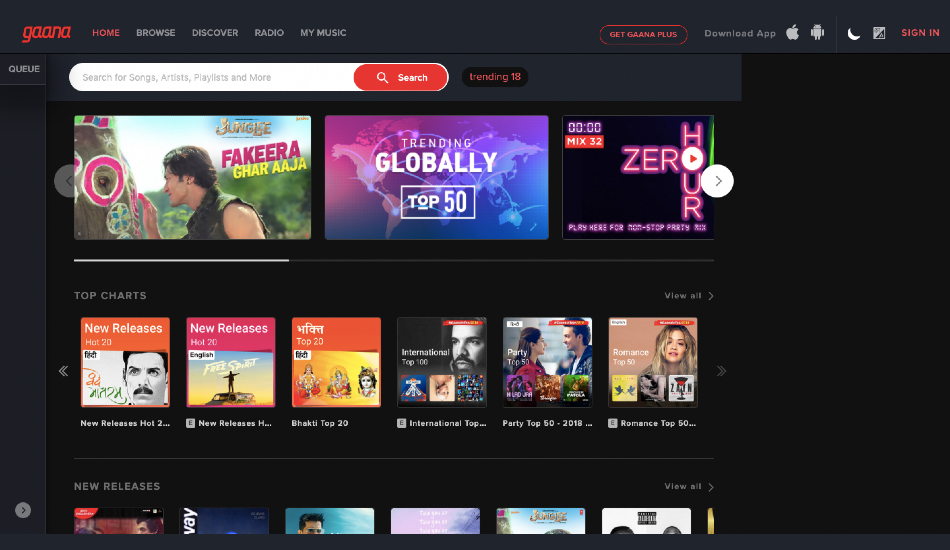Open Trending Globally Top 50 banner
The height and width of the screenshot is (550, 950).
[437, 177]
